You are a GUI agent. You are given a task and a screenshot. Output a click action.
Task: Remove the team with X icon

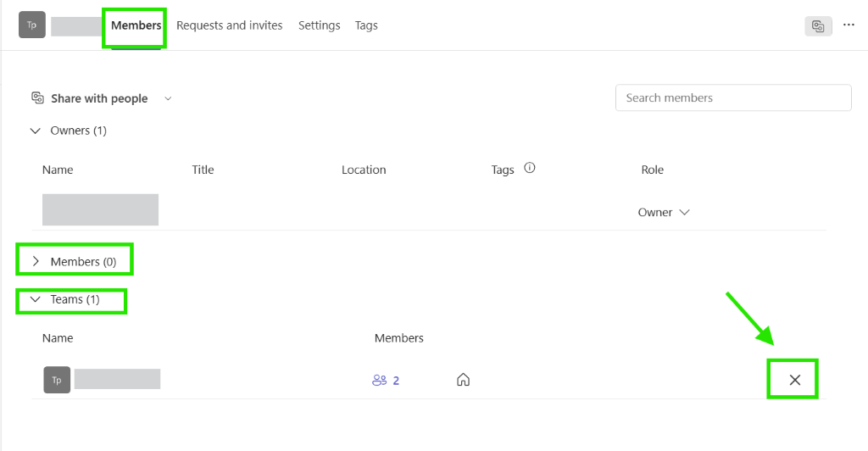(794, 380)
